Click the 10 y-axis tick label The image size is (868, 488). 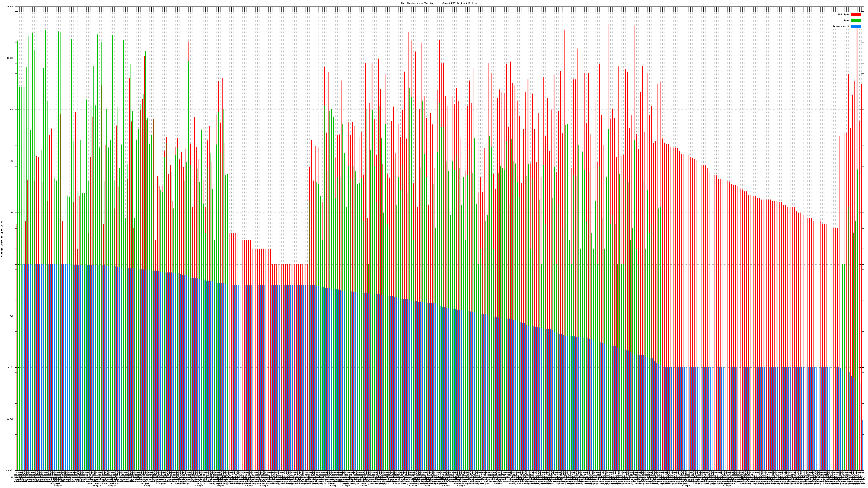click(x=12, y=213)
